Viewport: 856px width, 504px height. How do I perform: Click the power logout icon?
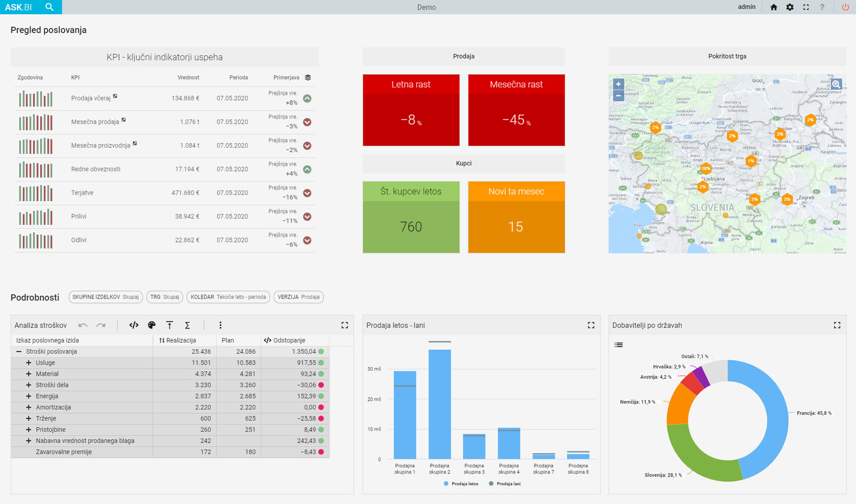(x=845, y=7)
